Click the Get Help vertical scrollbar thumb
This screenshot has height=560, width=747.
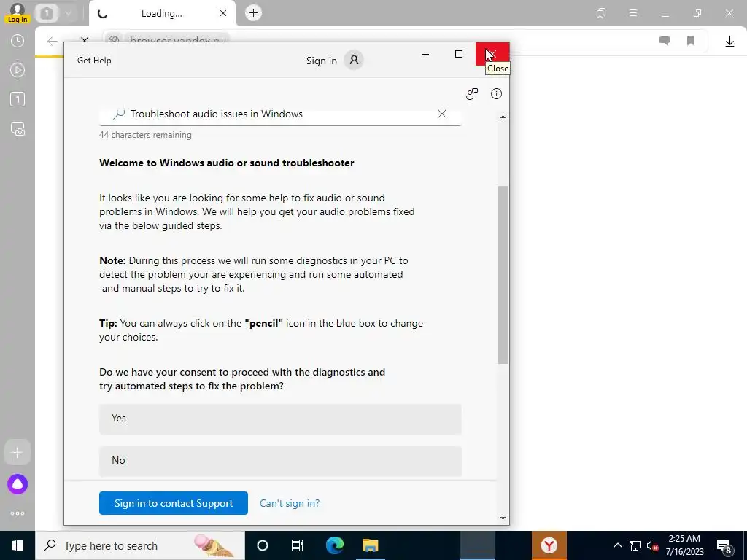(x=503, y=275)
